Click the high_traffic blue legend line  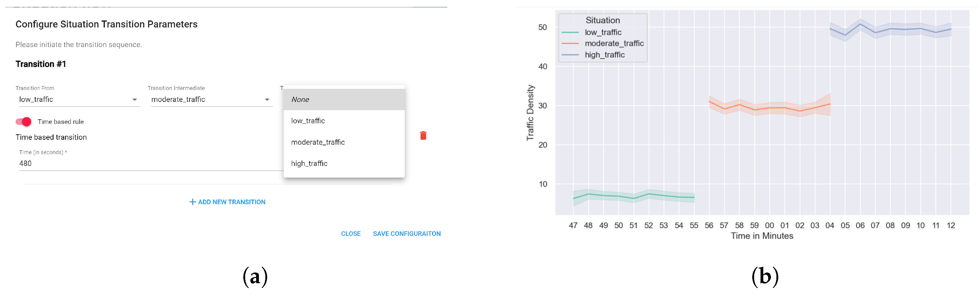tap(570, 55)
